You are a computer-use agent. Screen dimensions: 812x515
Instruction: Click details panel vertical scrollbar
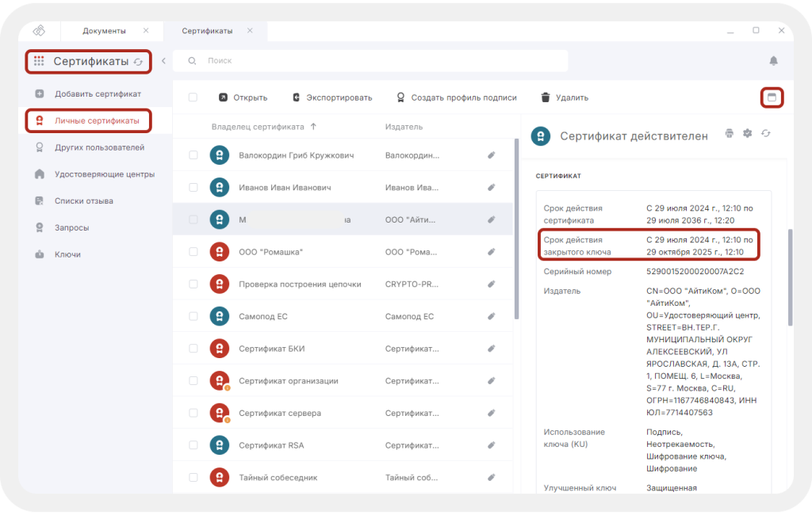point(791,277)
